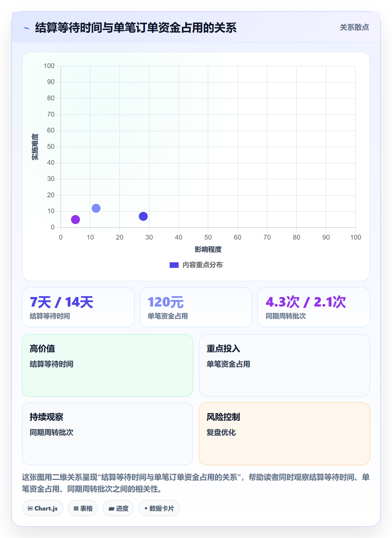Image resolution: width=392 pixels, height=538 pixels.
Task: Click the description paragraph starting with 这张图用二维关系
Action: tap(196, 483)
